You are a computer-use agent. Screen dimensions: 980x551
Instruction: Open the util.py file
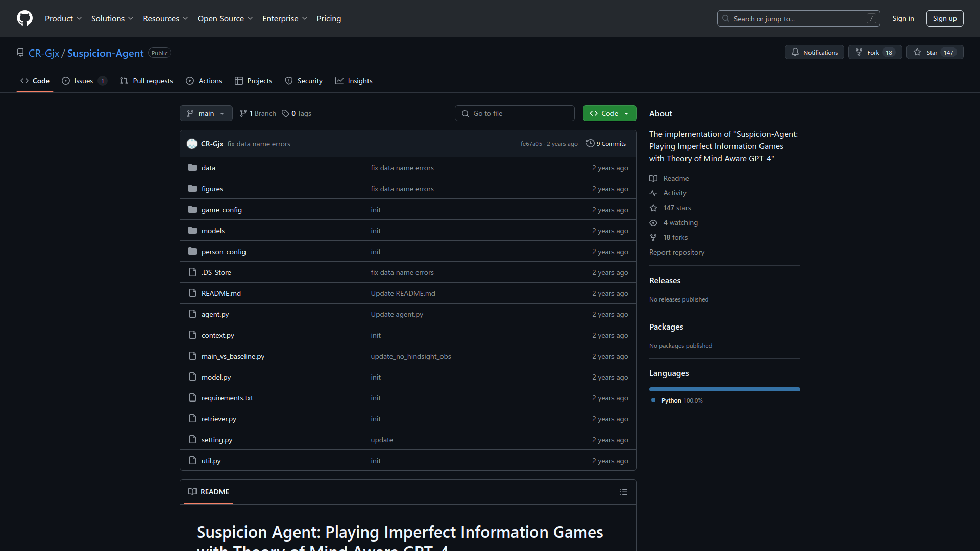coord(211,461)
